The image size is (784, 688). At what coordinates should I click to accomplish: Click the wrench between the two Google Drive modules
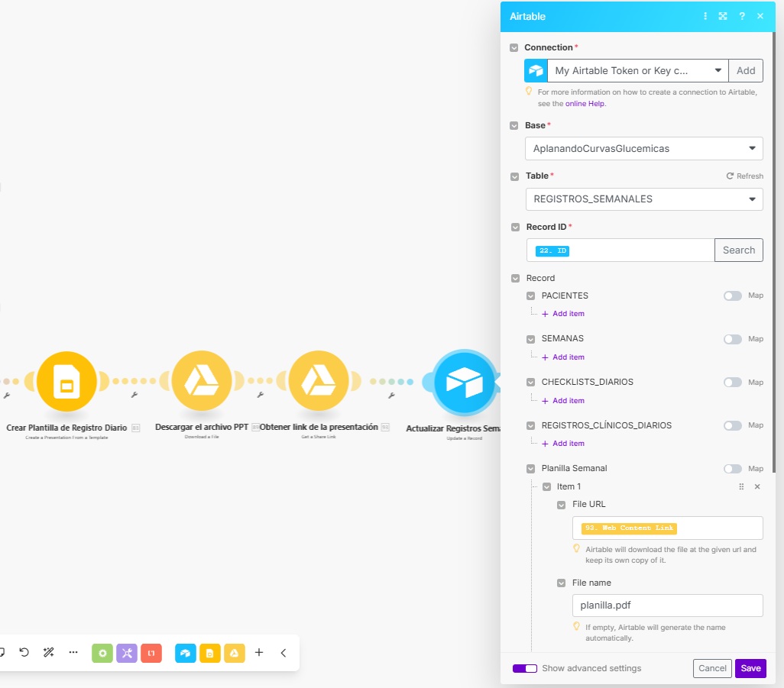[260, 395]
